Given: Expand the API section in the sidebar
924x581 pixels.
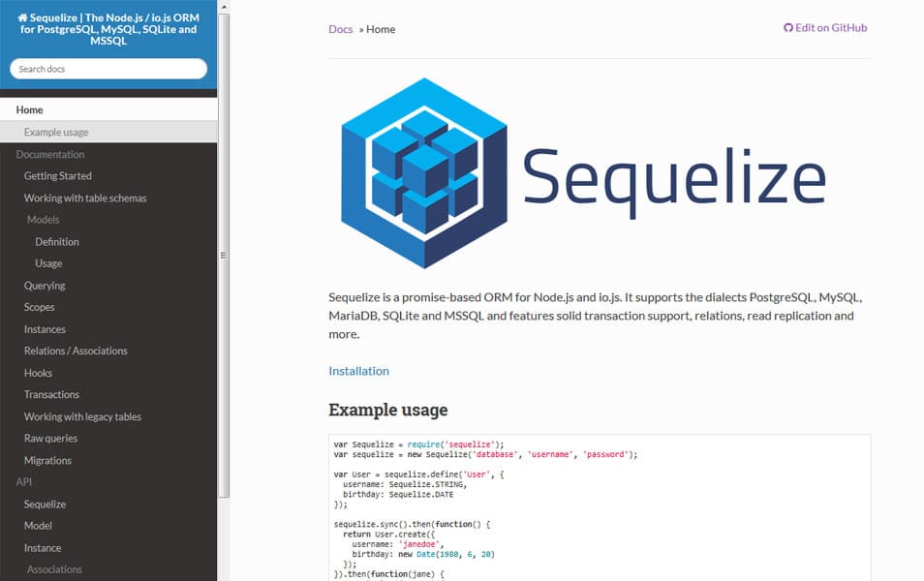Looking at the screenshot, I should click(23, 481).
